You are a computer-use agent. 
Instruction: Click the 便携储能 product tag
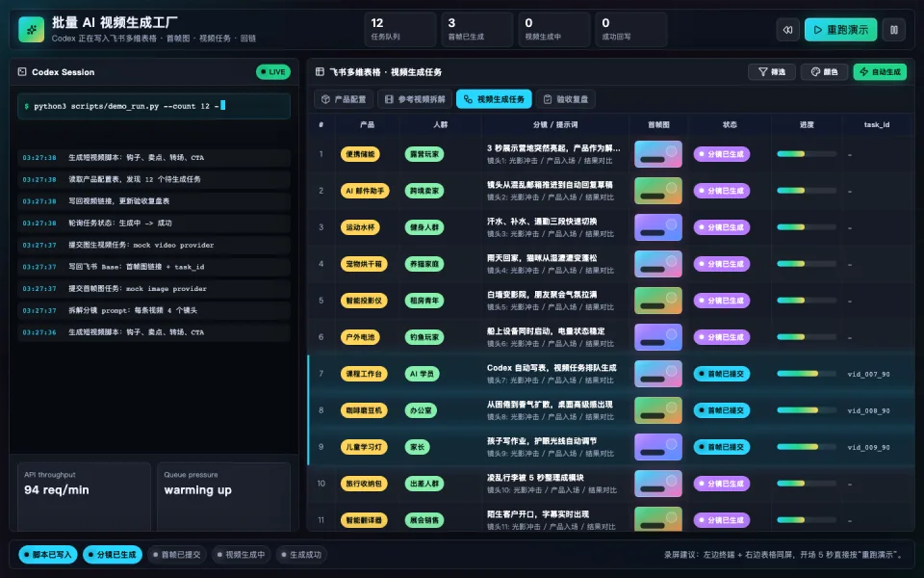click(x=360, y=154)
